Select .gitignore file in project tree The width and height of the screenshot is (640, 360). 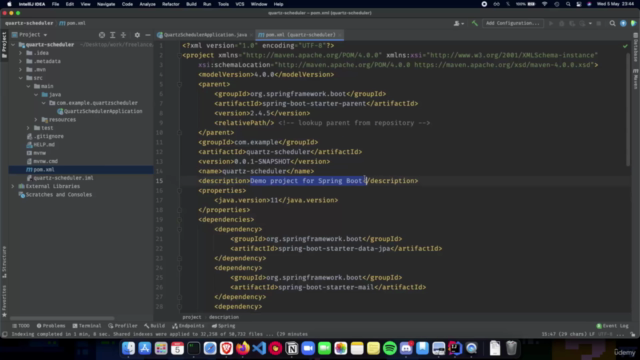45,136
